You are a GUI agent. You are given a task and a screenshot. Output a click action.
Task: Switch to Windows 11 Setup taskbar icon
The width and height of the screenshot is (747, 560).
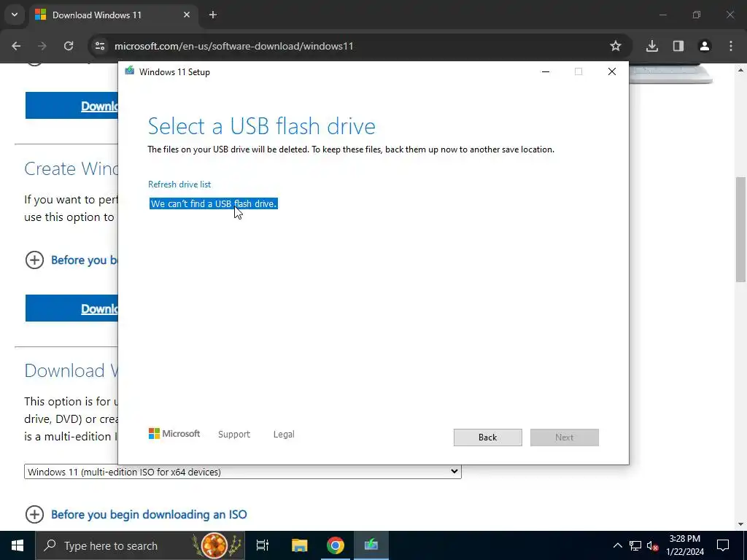pos(371,545)
